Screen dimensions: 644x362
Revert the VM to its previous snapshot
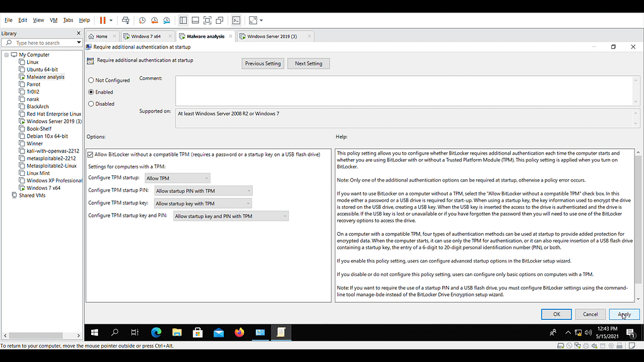pyautogui.click(x=155, y=20)
